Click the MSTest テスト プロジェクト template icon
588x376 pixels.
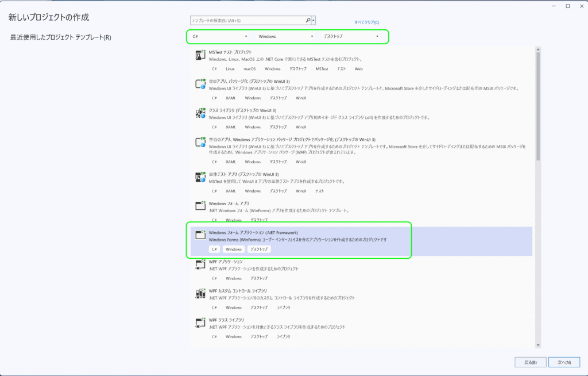coord(200,55)
